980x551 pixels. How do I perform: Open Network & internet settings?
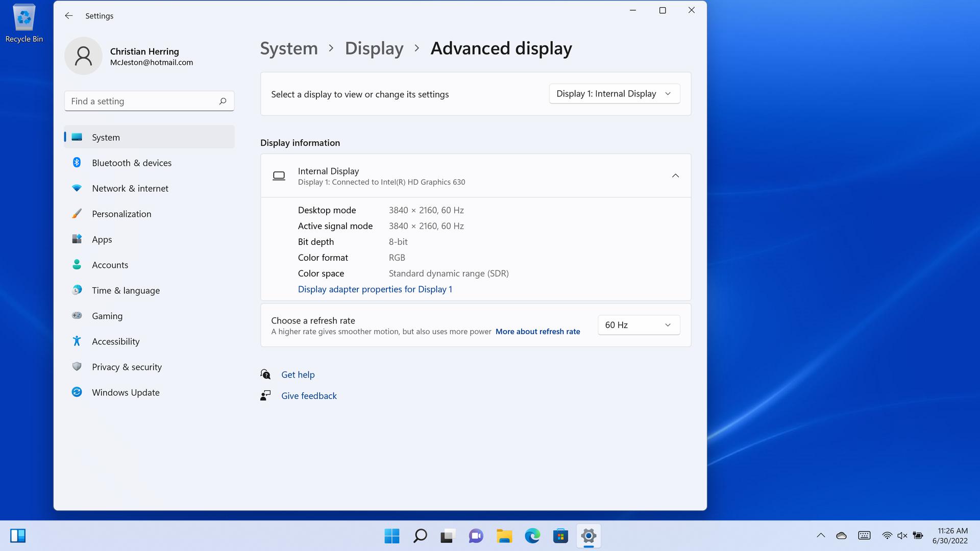(150, 188)
